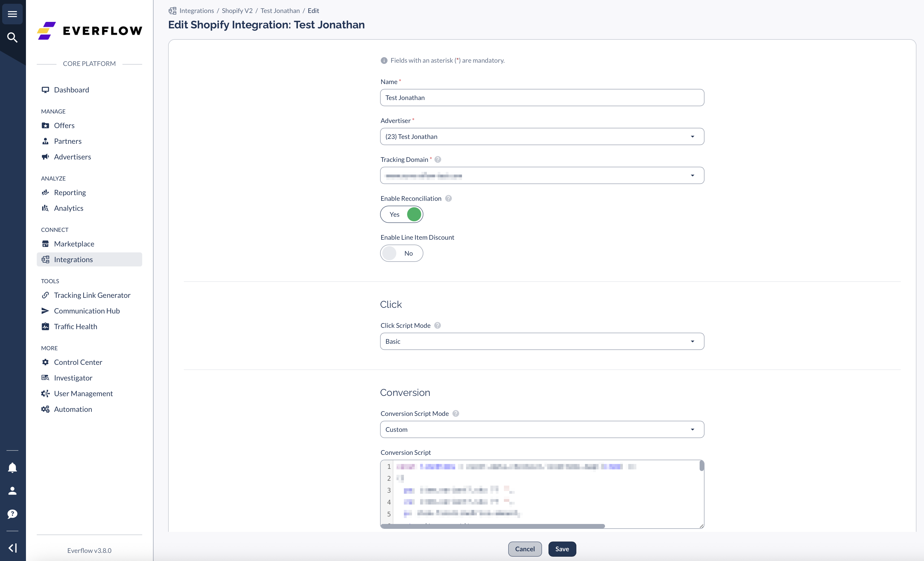Toggle Enable Line Item Discount on

coord(402,253)
